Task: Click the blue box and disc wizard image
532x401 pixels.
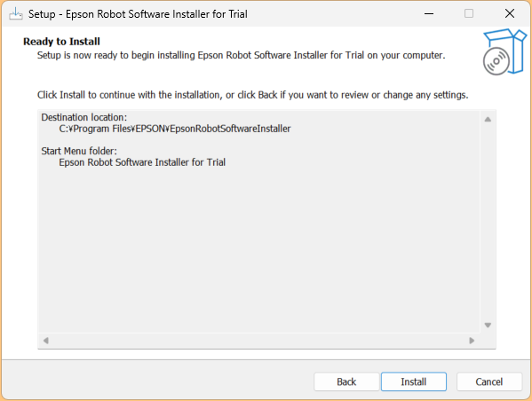Action: coord(504,51)
